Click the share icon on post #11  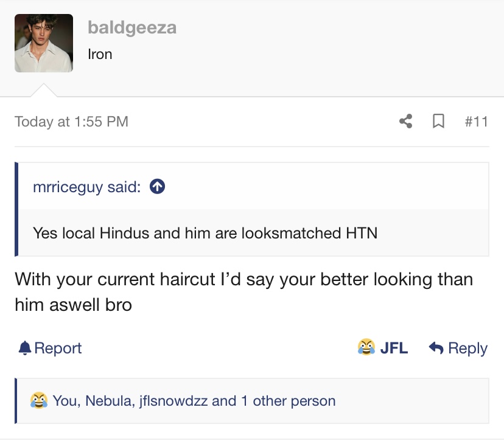405,122
